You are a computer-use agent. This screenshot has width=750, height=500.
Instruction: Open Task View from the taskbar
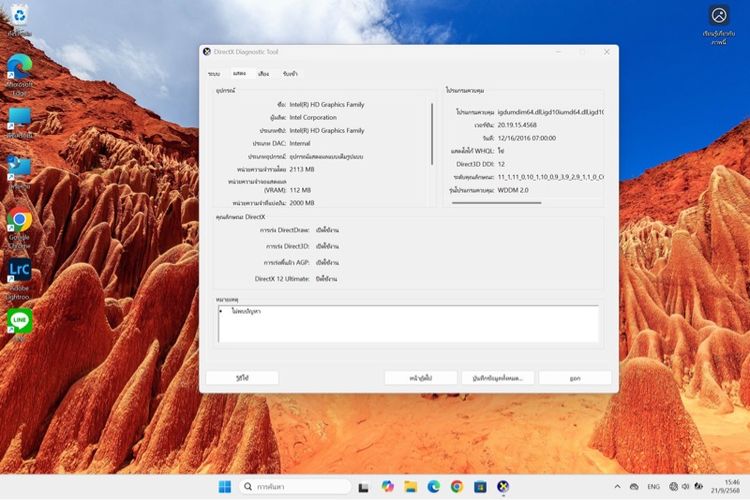click(364, 487)
